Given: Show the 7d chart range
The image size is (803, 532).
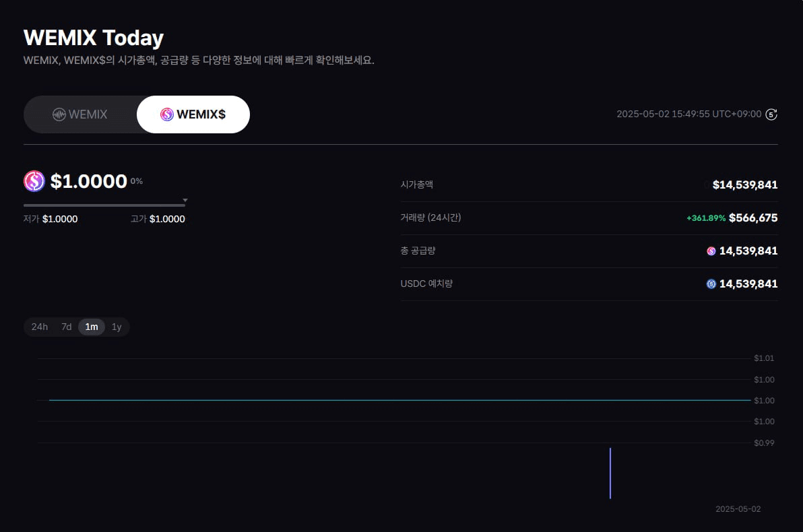Looking at the screenshot, I should pyautogui.click(x=66, y=327).
